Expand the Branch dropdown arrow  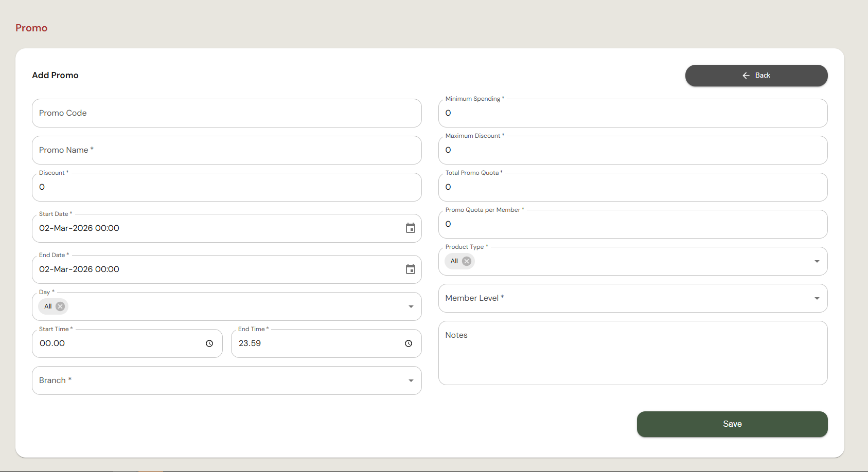coord(411,380)
